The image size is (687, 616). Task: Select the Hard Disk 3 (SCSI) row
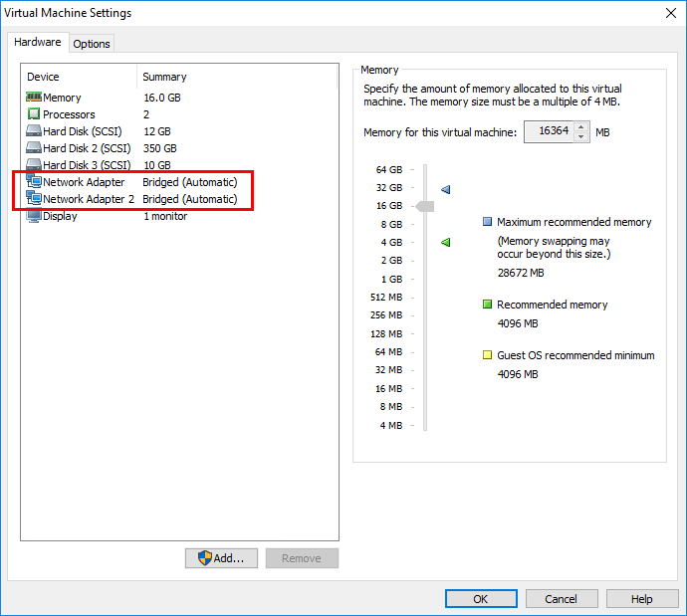pos(179,165)
